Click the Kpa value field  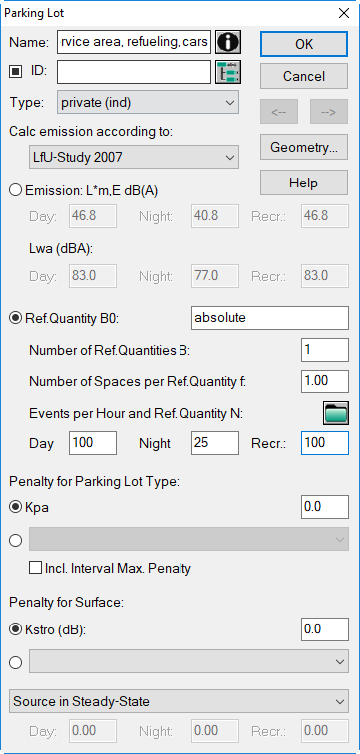click(325, 507)
